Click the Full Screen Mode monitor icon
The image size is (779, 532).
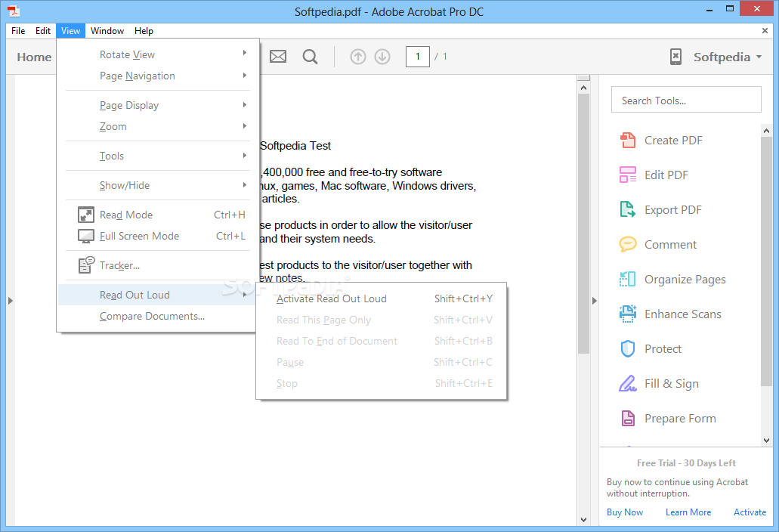[x=86, y=236]
